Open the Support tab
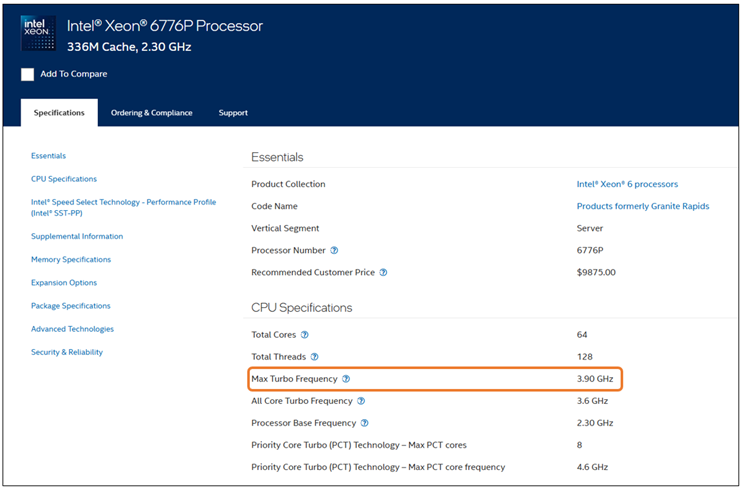 coord(233,113)
